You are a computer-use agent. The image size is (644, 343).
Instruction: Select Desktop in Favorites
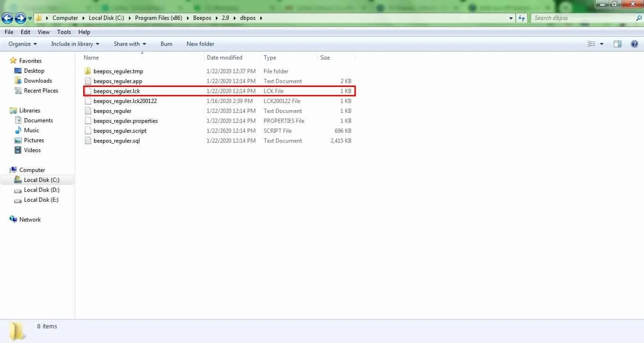point(34,71)
